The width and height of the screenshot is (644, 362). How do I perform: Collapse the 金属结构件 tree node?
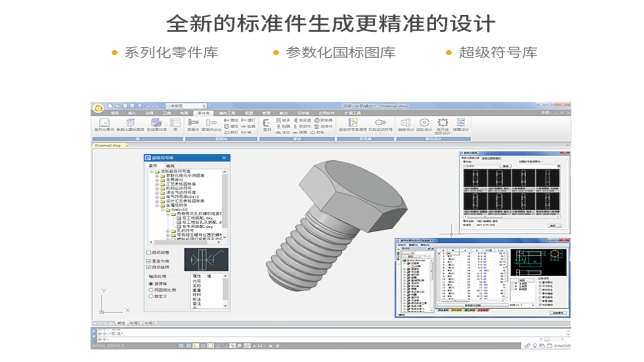click(157, 206)
